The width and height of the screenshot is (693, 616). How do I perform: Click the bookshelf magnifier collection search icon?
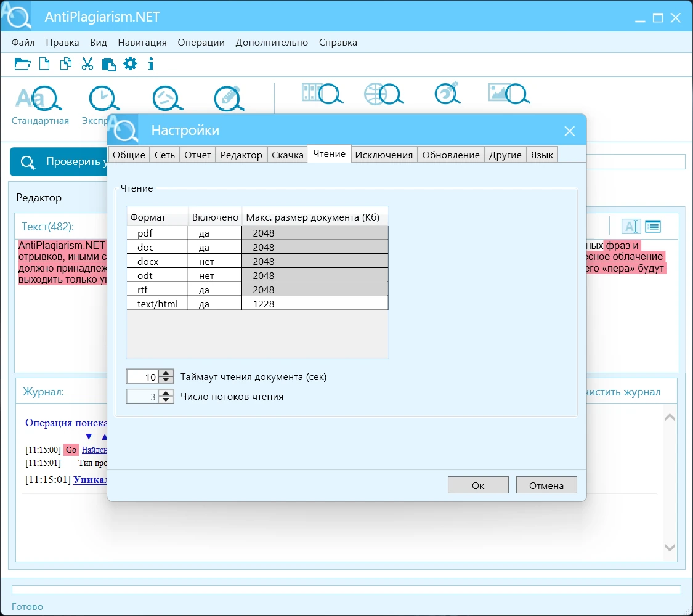[322, 93]
